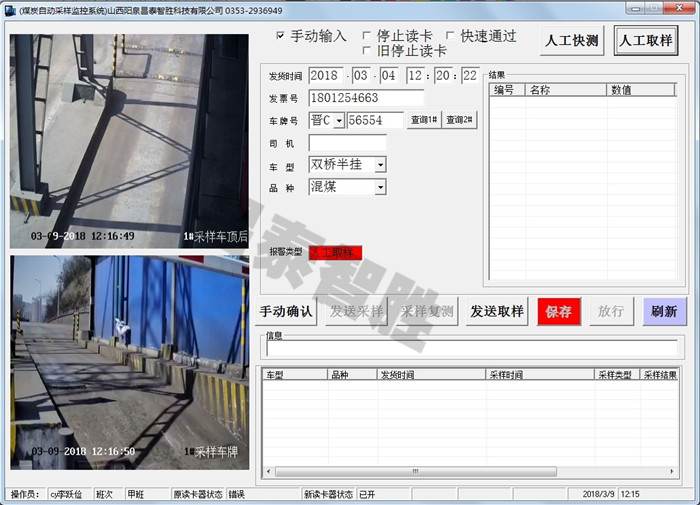
Task: Click the 查询1# button
Action: 424,120
